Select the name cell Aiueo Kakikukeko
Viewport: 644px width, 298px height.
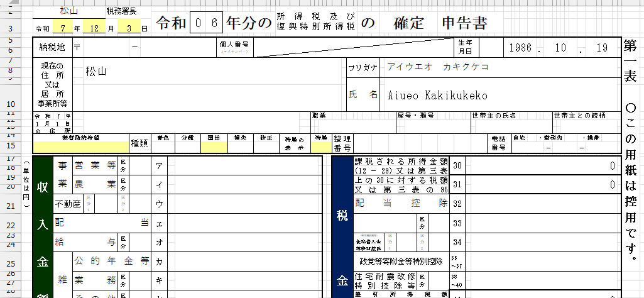[x=499, y=95]
